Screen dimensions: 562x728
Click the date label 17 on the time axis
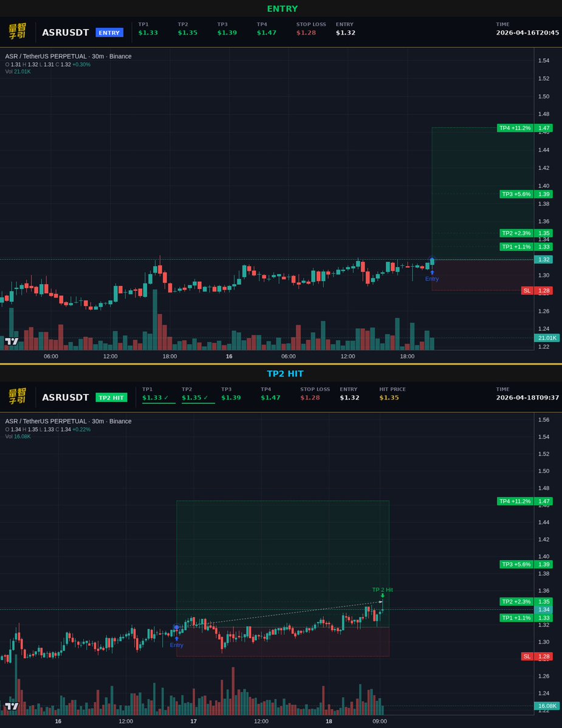(x=194, y=721)
